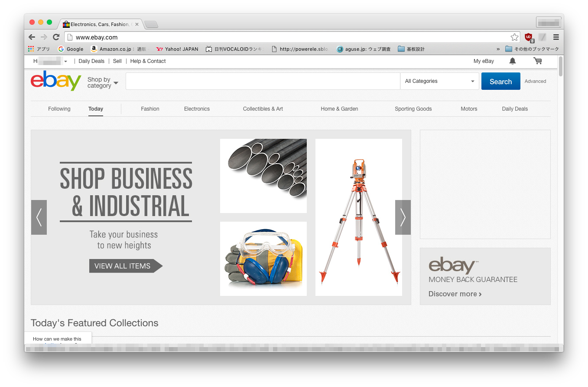Bookmark this page with the star icon
588x387 pixels.
pos(514,37)
